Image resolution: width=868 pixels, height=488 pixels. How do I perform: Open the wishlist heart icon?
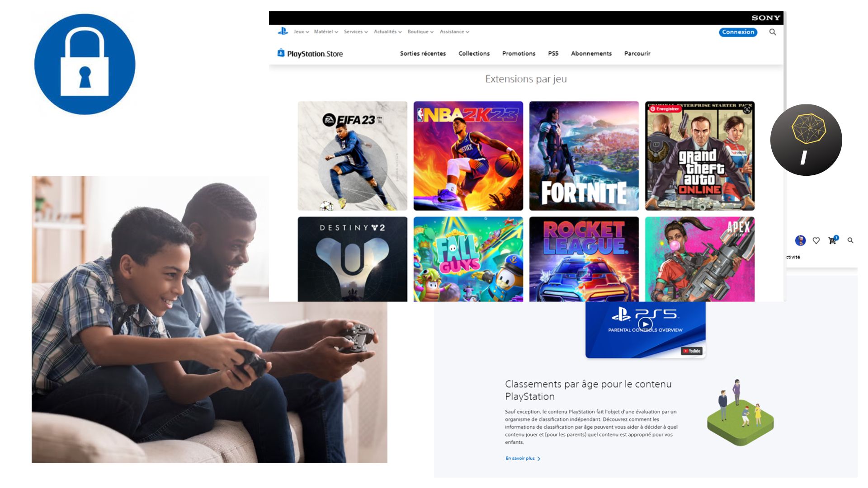pos(816,240)
